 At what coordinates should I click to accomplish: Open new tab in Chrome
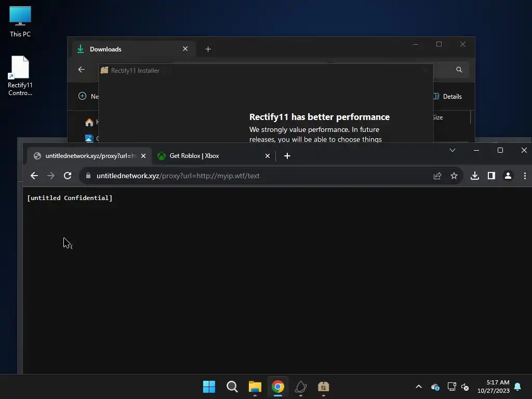click(287, 156)
